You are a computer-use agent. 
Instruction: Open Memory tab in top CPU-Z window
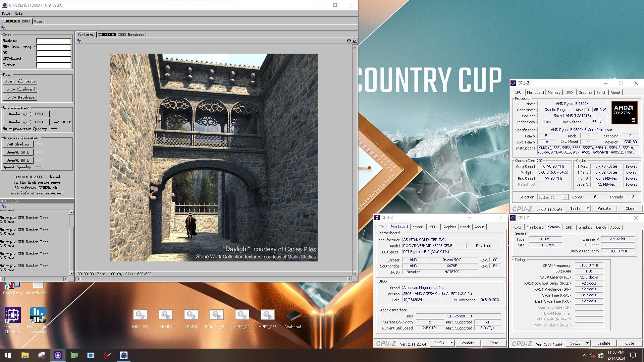[x=554, y=93]
